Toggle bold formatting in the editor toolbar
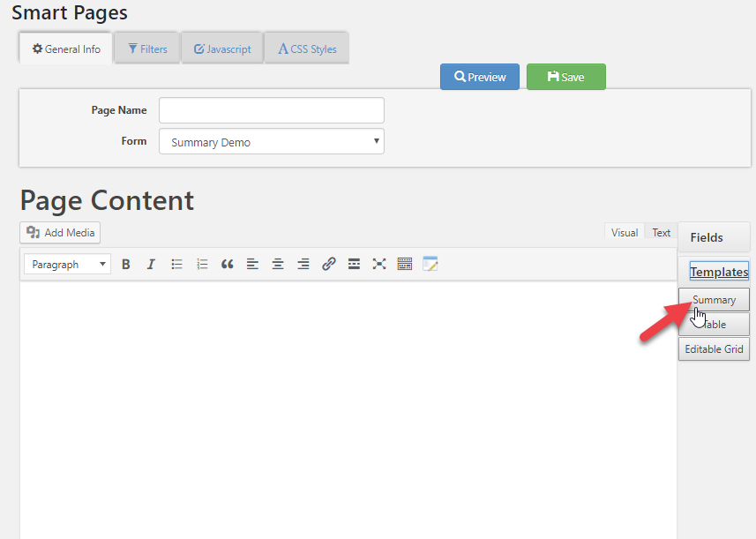Screen dimensions: 756x539 click(x=126, y=264)
